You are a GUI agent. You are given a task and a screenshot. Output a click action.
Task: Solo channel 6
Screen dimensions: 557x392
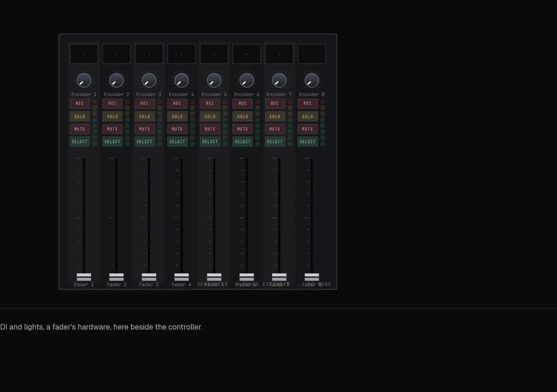pyautogui.click(x=242, y=117)
